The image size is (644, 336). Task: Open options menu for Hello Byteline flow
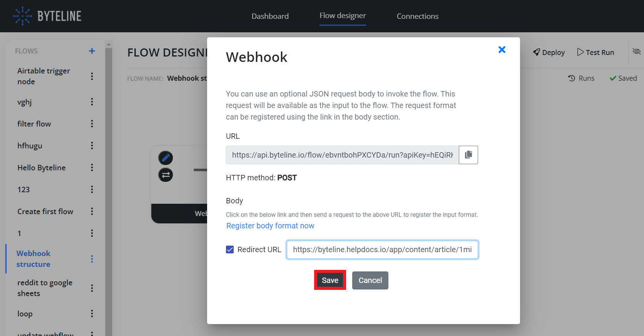click(x=92, y=168)
